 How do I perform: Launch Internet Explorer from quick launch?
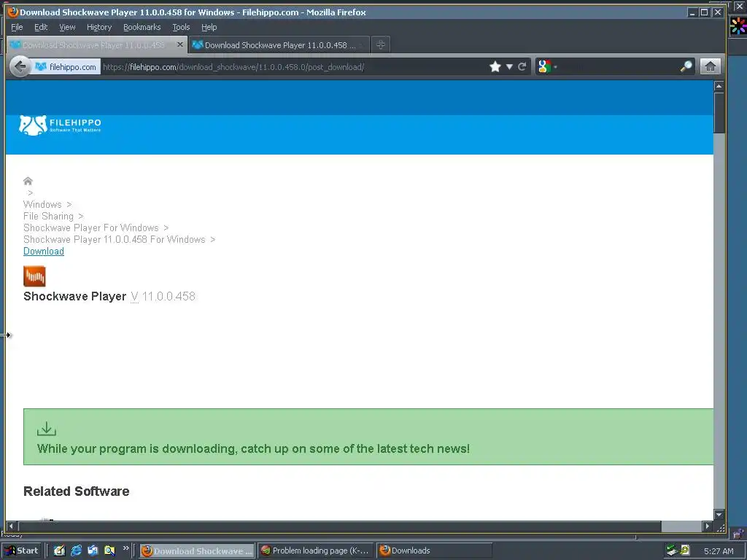click(x=76, y=551)
